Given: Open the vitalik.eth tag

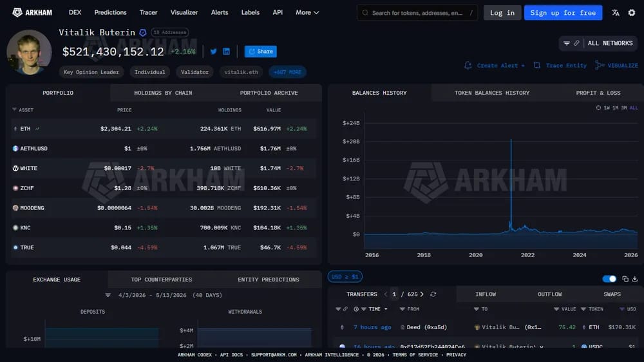Looking at the screenshot, I should (x=241, y=72).
